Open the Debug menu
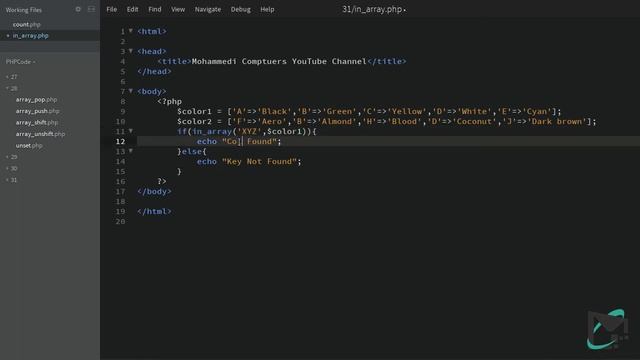Screen dimensions: 640x360 (x=240, y=9)
